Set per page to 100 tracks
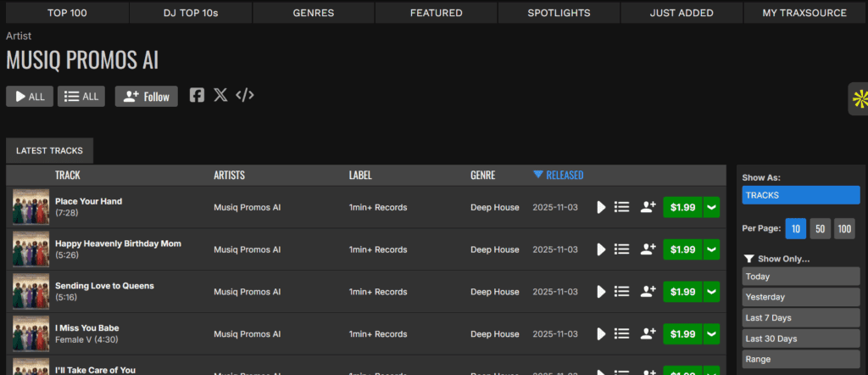 pos(844,229)
